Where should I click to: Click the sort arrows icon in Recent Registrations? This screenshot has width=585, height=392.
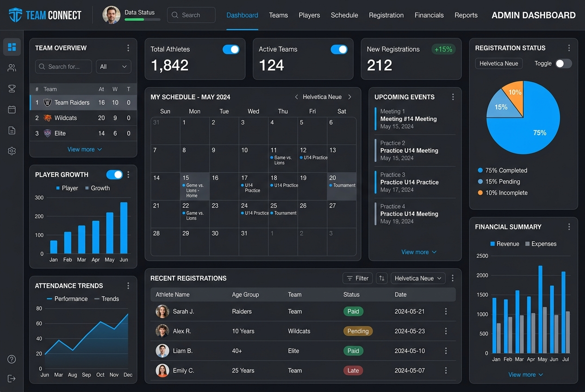[x=382, y=278]
